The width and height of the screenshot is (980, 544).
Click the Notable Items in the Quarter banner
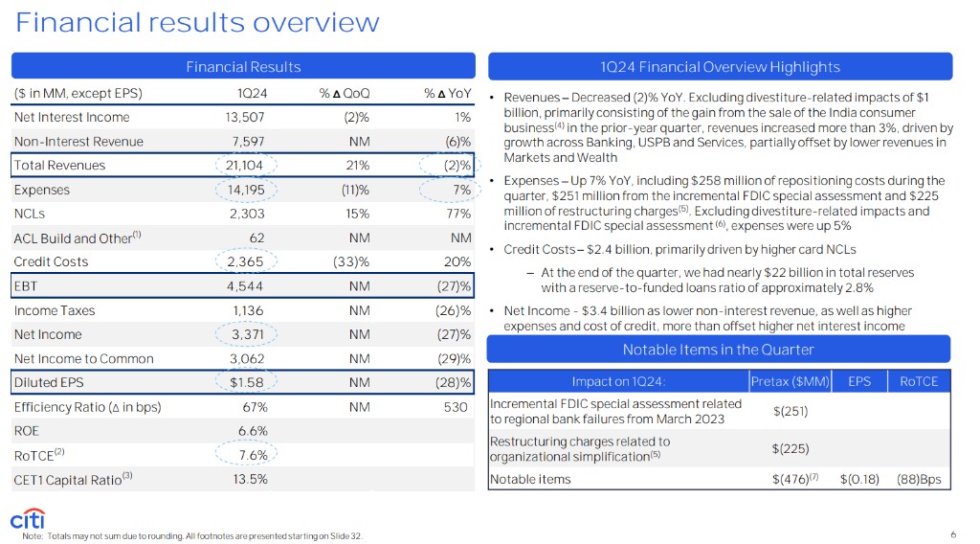720,349
